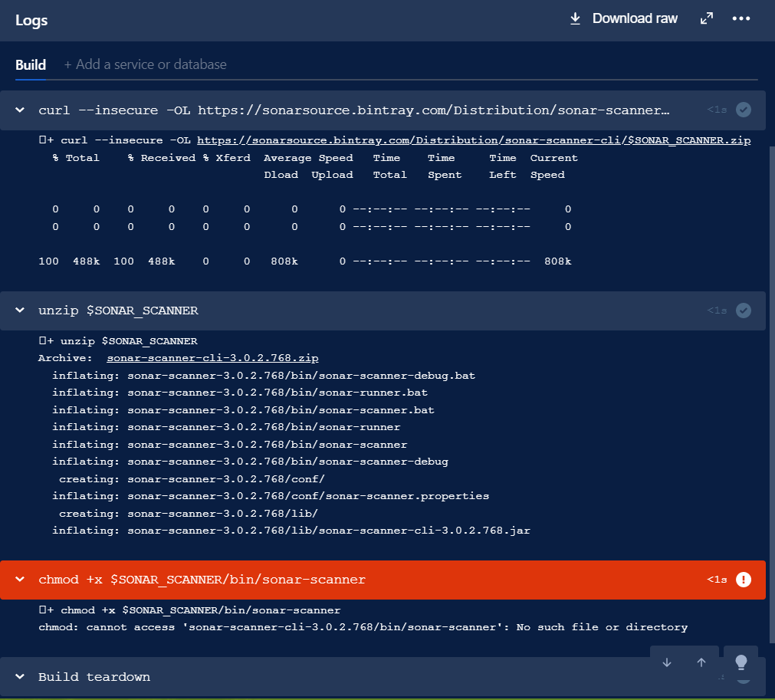Click the vertical scrollbar of the logs
The height and width of the screenshot is (700, 775).
click(x=772, y=395)
